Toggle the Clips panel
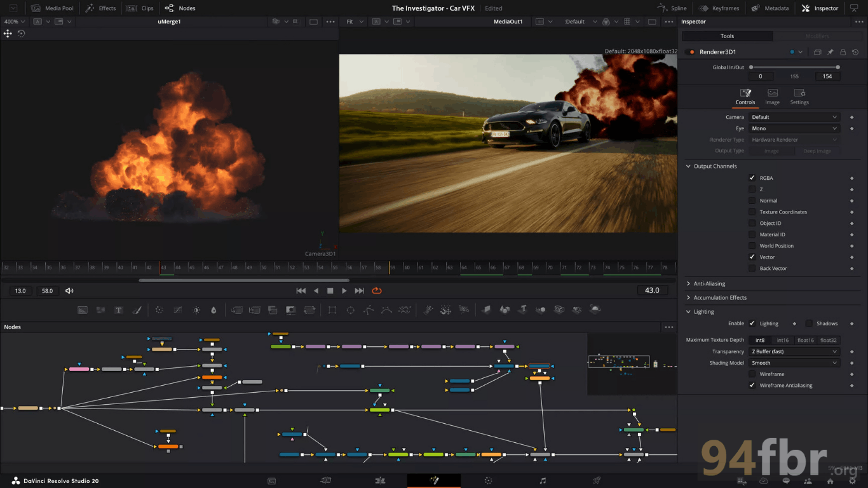 (140, 8)
